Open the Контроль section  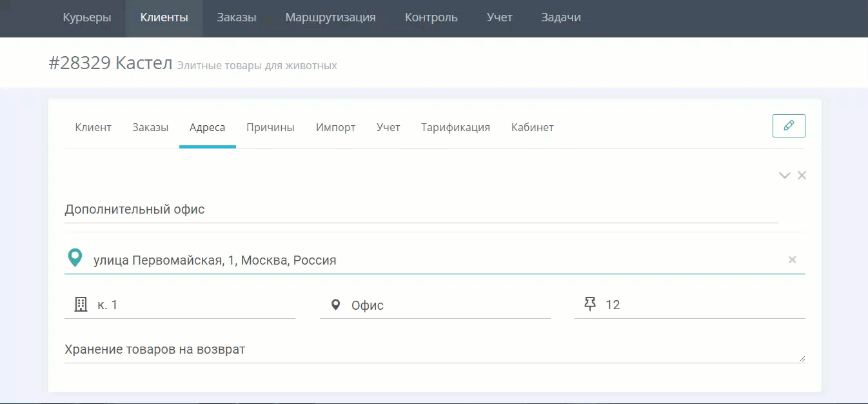(x=431, y=17)
